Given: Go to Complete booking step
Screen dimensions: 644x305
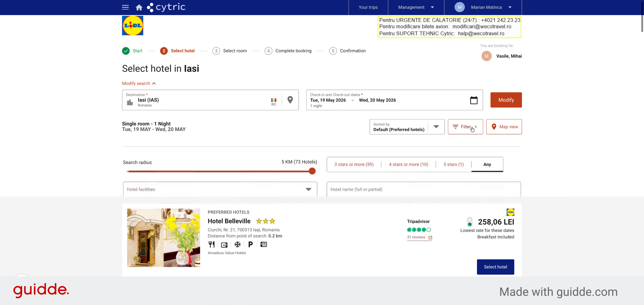Looking at the screenshot, I should coord(288,51).
